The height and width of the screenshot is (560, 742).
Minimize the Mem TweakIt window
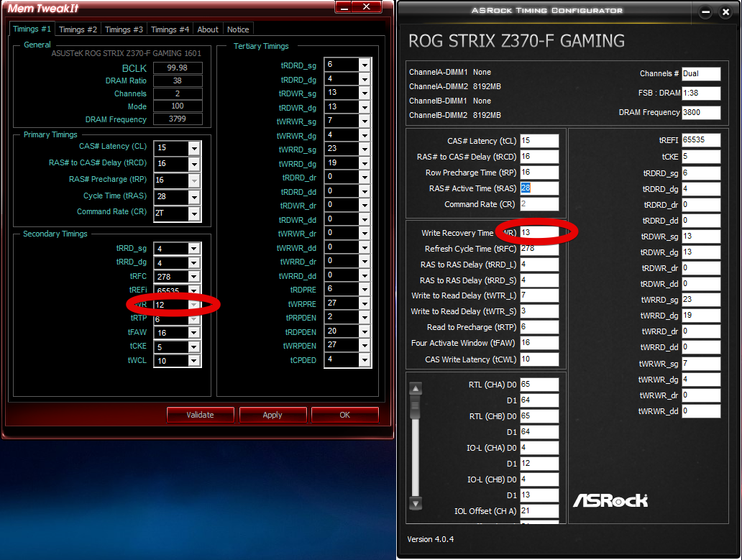pyautogui.click(x=344, y=7)
